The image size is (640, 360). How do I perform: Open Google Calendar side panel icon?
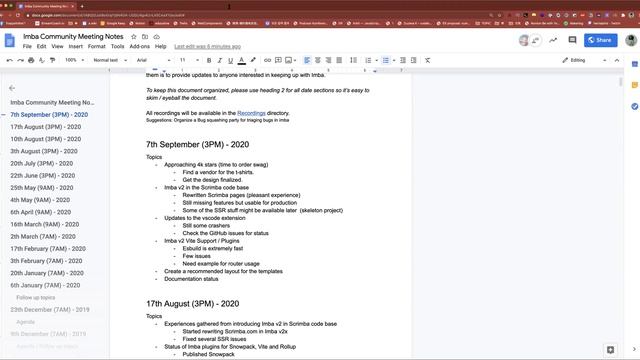[x=635, y=64]
